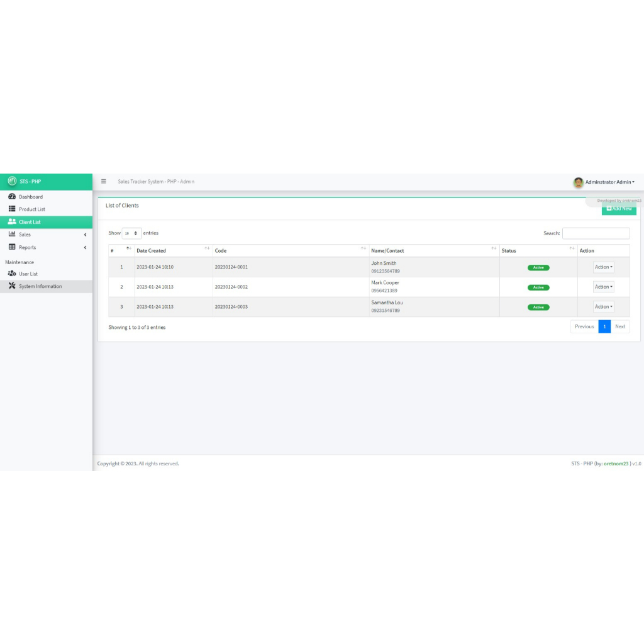Open the Dashboard menu item
This screenshot has width=644, height=644.
point(46,197)
